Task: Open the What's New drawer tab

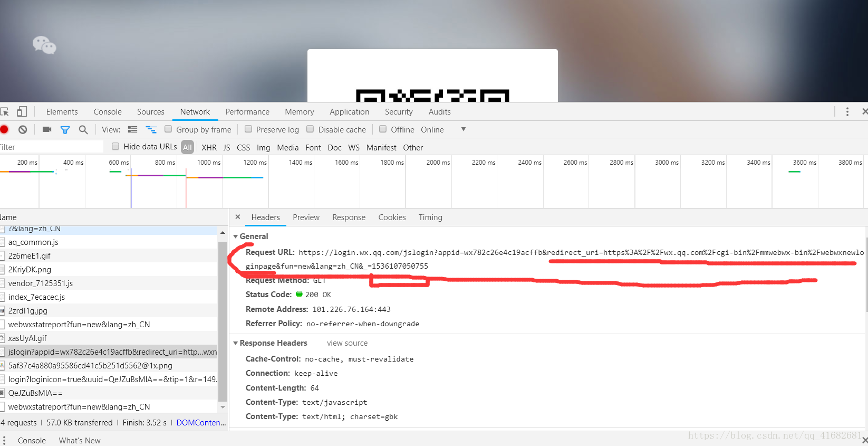Action: point(80,441)
